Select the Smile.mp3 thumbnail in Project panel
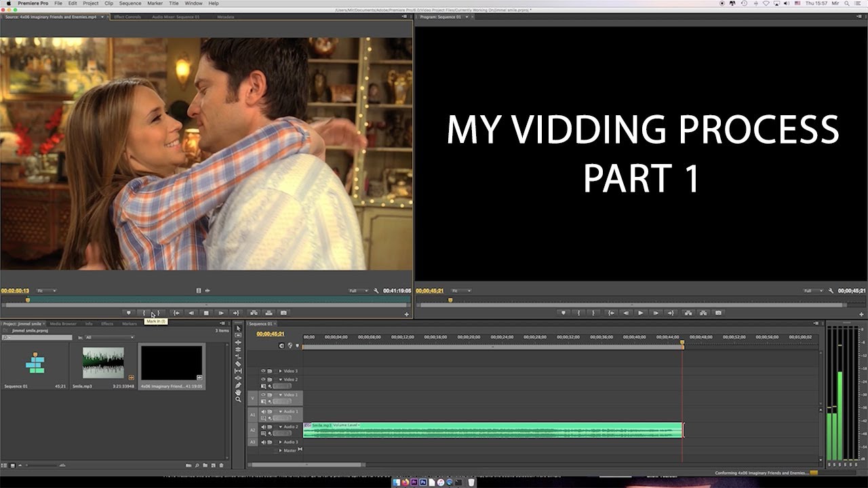Viewport: 868px width, 488px height. pyautogui.click(x=103, y=363)
